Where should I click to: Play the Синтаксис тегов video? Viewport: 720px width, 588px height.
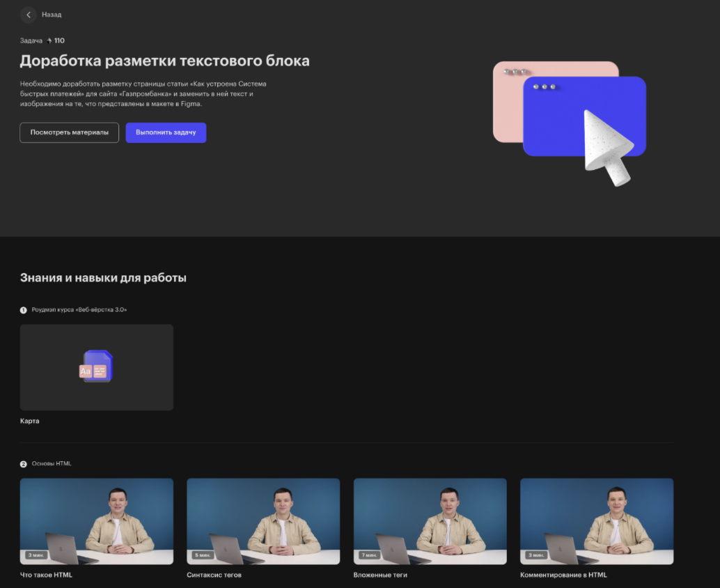coord(263,521)
